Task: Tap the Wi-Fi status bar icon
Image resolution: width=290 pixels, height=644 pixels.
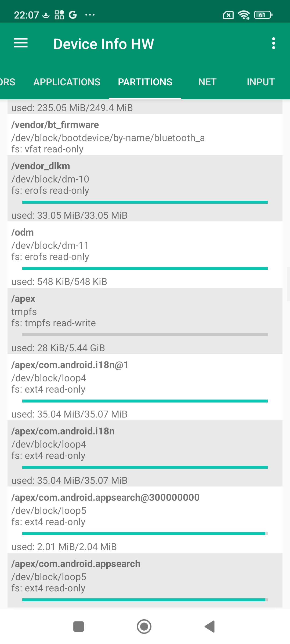Action: tap(244, 15)
